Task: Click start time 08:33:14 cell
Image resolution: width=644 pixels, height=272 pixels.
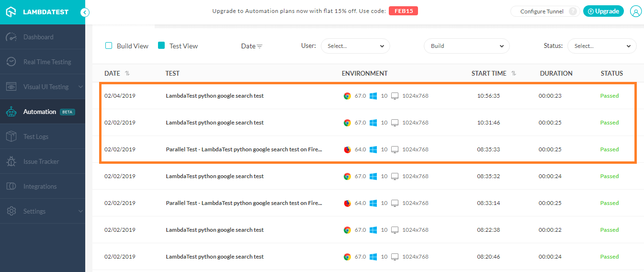Action: [488, 203]
